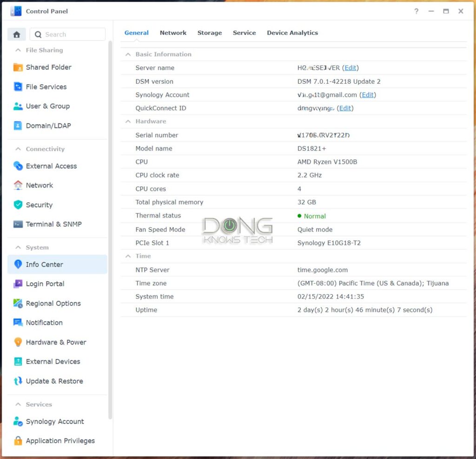Viewport: 476px width, 459px height.
Task: Open the Regional Options icon
Action: click(18, 303)
